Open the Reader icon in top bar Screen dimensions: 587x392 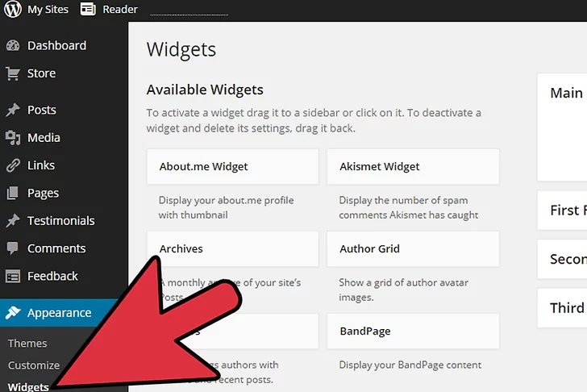coord(88,9)
